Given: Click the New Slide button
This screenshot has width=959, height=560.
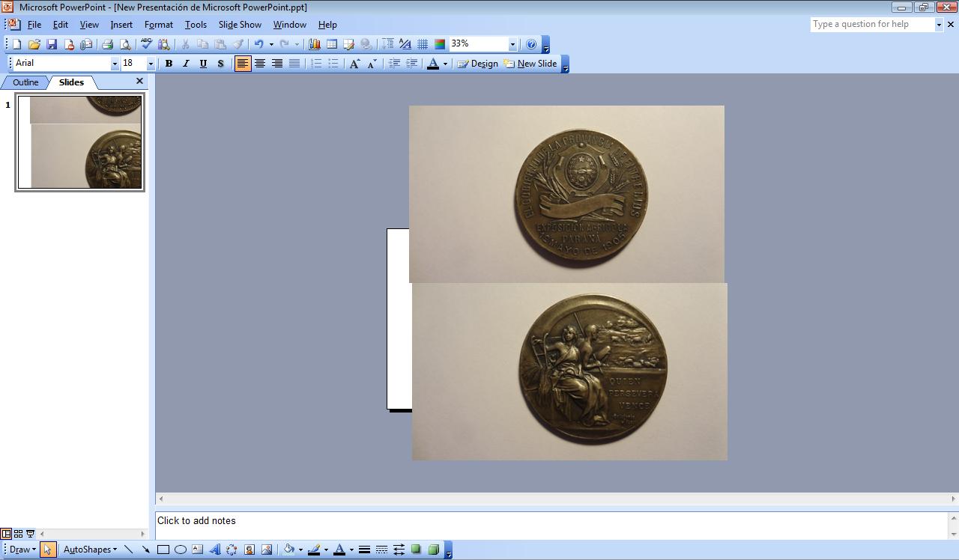Looking at the screenshot, I should [x=530, y=64].
